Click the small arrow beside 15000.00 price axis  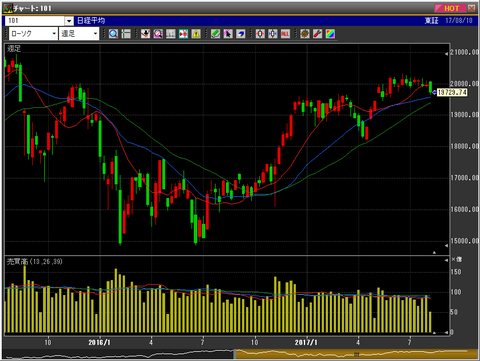(x=446, y=246)
